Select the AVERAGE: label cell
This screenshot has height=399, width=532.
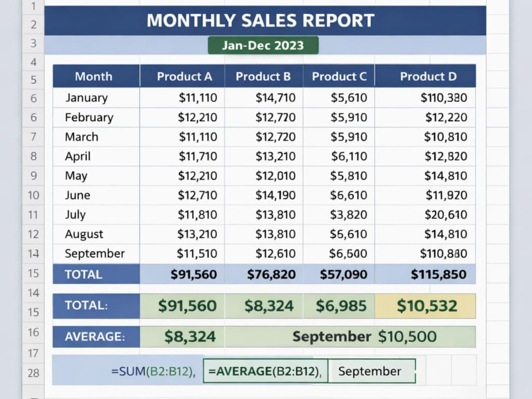pyautogui.click(x=96, y=337)
